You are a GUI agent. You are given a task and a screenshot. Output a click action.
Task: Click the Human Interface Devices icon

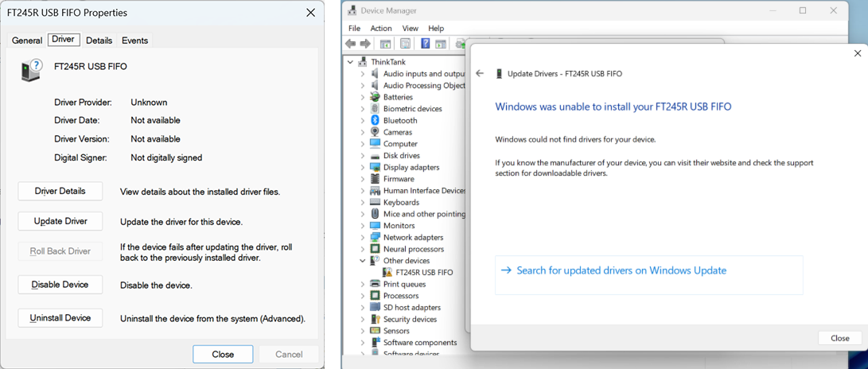pyautogui.click(x=375, y=190)
